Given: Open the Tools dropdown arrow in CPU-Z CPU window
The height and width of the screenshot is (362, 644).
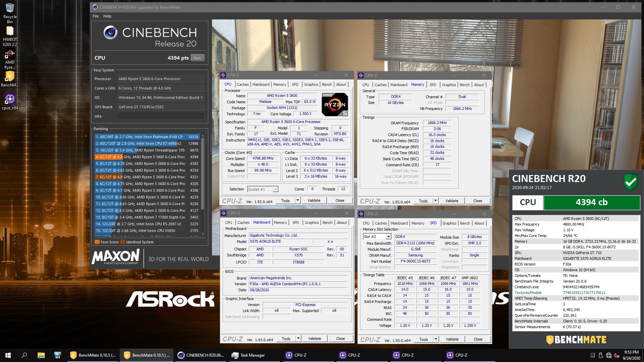Looking at the screenshot, I should coord(297,200).
